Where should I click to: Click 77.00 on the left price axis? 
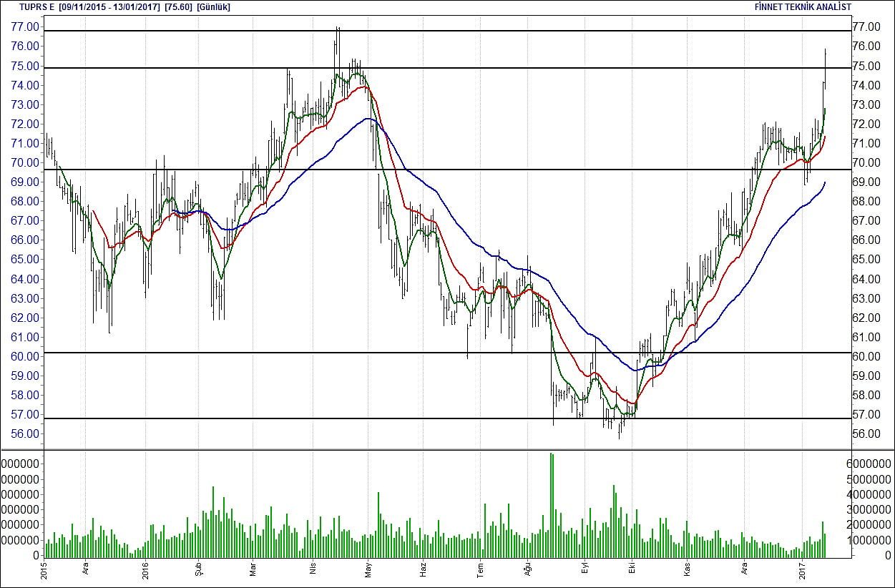coord(25,26)
